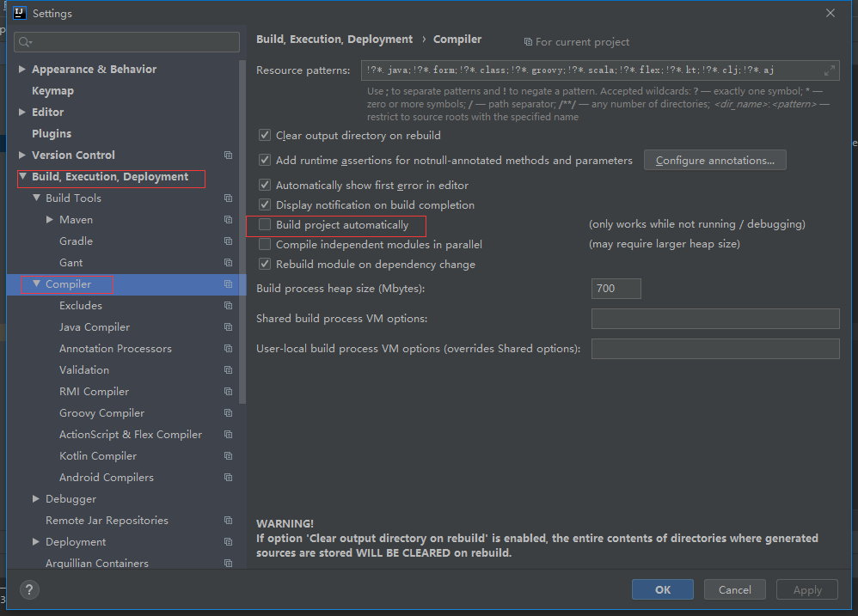Screen dimensions: 858x616
Task: Click project-level icon beside Version Control
Action: 228,156
